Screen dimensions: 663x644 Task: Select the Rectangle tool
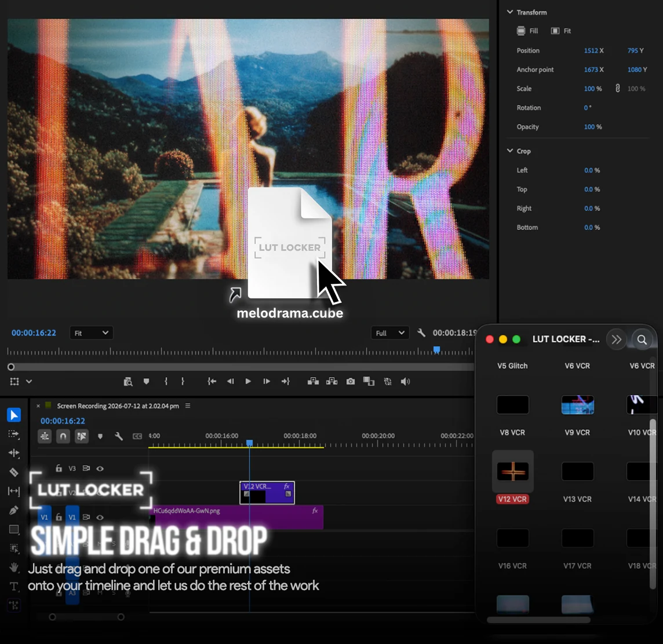point(14,529)
